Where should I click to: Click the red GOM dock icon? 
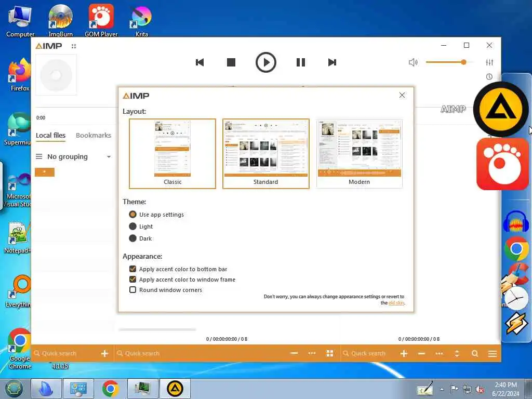tap(502, 164)
